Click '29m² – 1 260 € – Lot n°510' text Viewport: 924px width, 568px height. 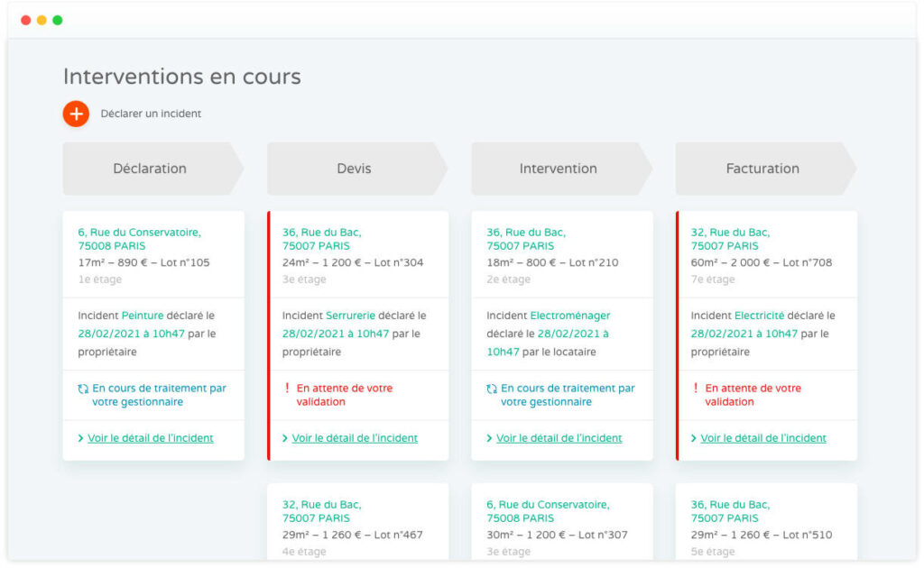[762, 535]
